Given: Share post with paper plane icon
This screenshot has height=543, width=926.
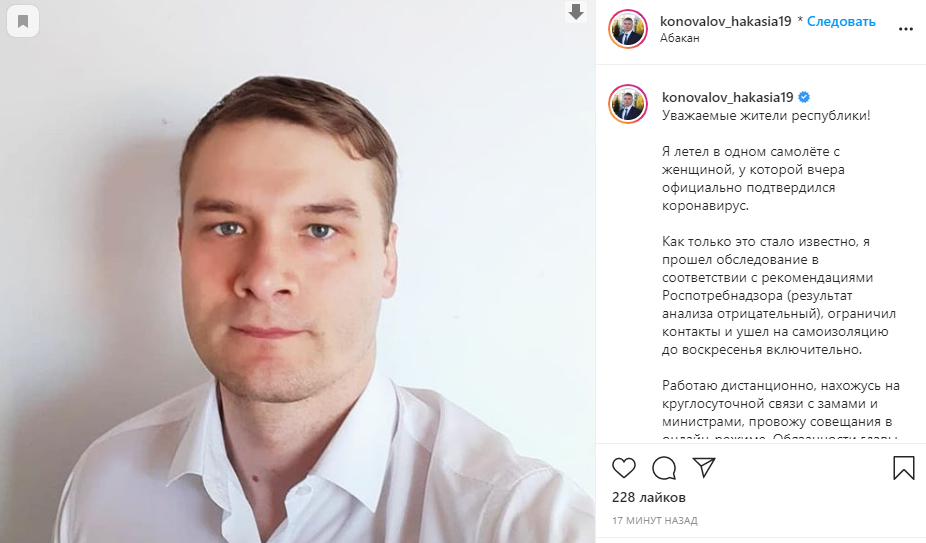Looking at the screenshot, I should pyautogui.click(x=704, y=467).
